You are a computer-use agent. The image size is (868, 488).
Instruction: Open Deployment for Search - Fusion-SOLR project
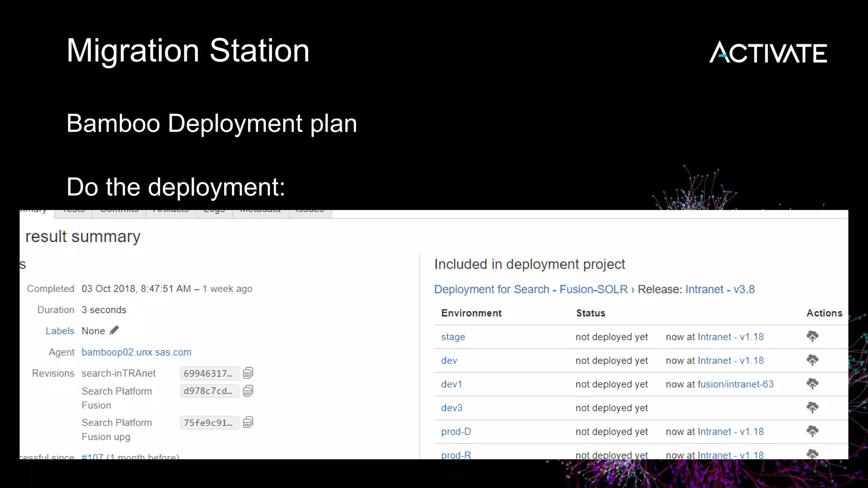click(x=531, y=289)
